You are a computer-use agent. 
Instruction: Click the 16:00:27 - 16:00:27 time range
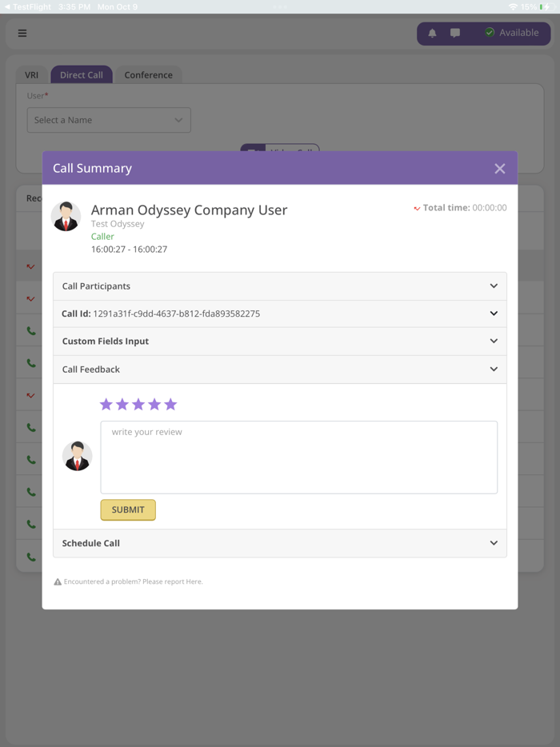coord(129,250)
